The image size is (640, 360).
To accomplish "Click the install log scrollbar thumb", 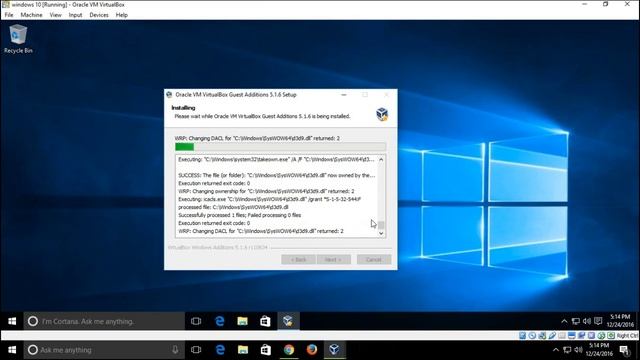I will pyautogui.click(x=381, y=225).
